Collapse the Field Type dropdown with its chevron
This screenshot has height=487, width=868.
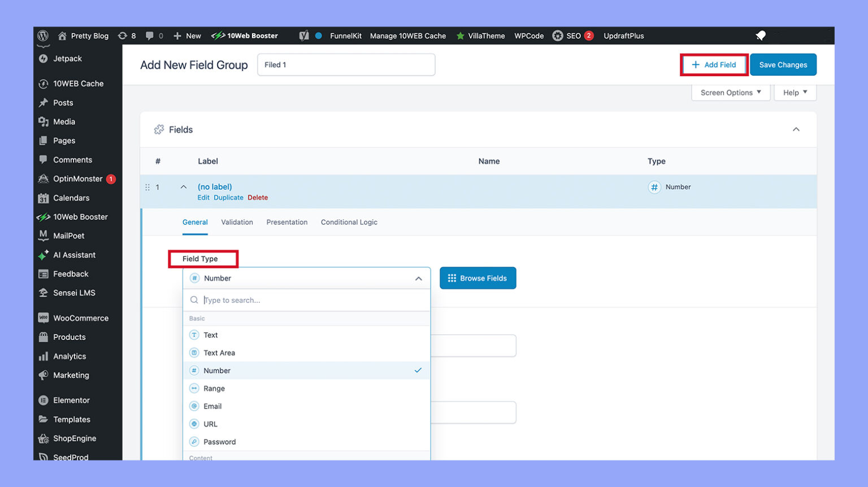[x=419, y=278]
